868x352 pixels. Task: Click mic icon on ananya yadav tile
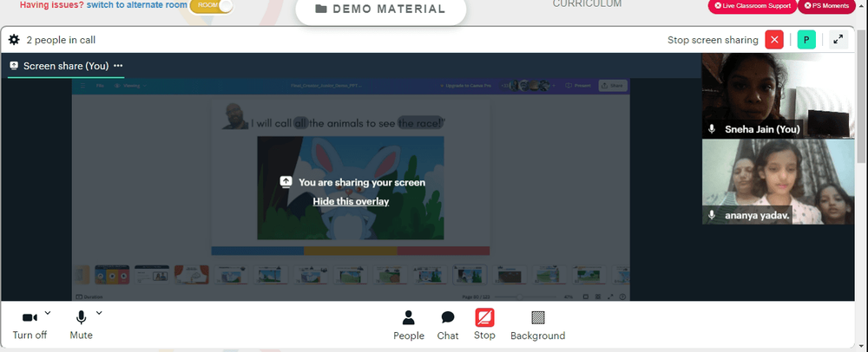coord(712,216)
